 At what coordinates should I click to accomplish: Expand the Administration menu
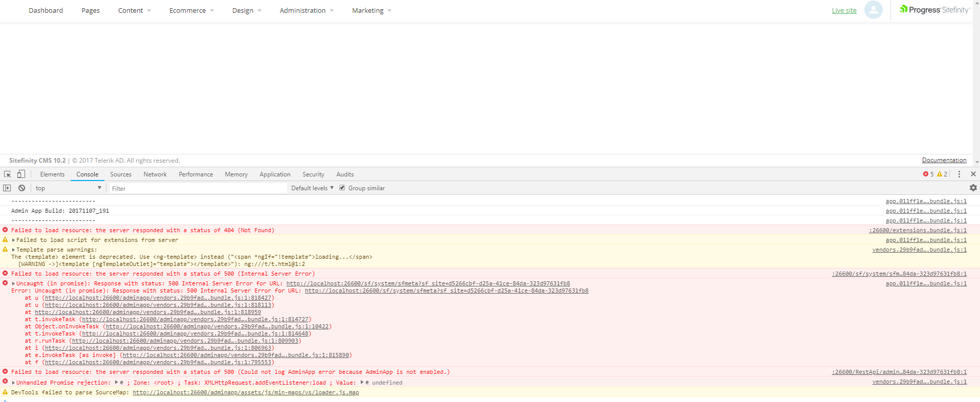coord(307,10)
